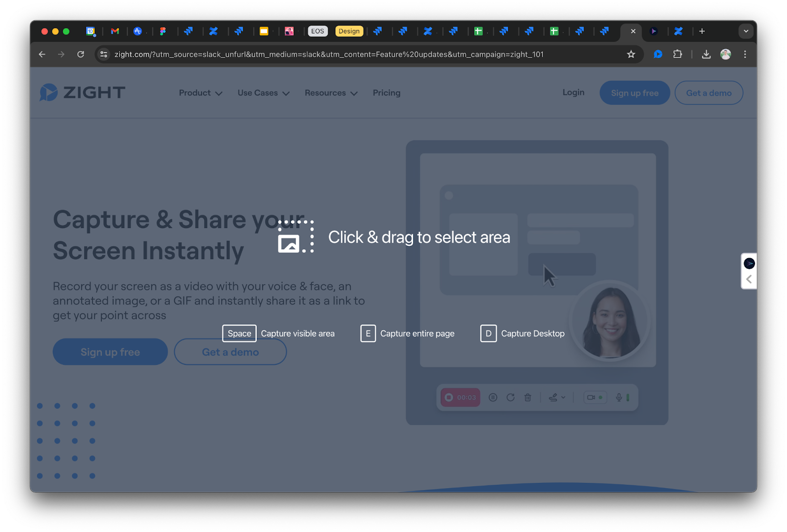Expand the Design tab group
This screenshot has height=532, width=787.
point(349,31)
